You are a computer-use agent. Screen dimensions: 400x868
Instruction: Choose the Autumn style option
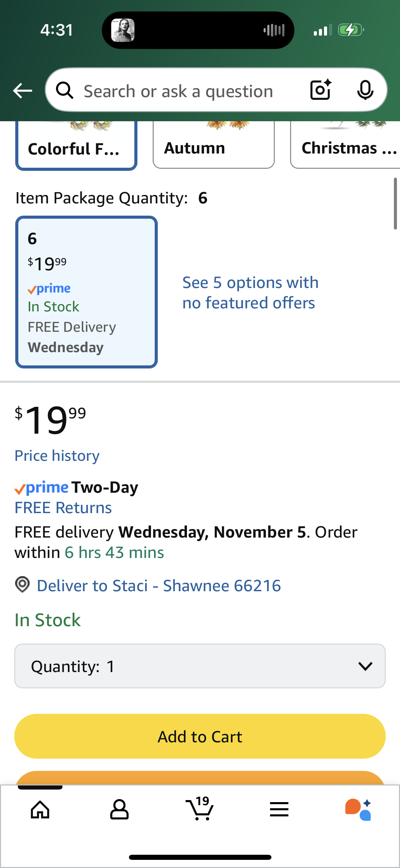coord(213,146)
